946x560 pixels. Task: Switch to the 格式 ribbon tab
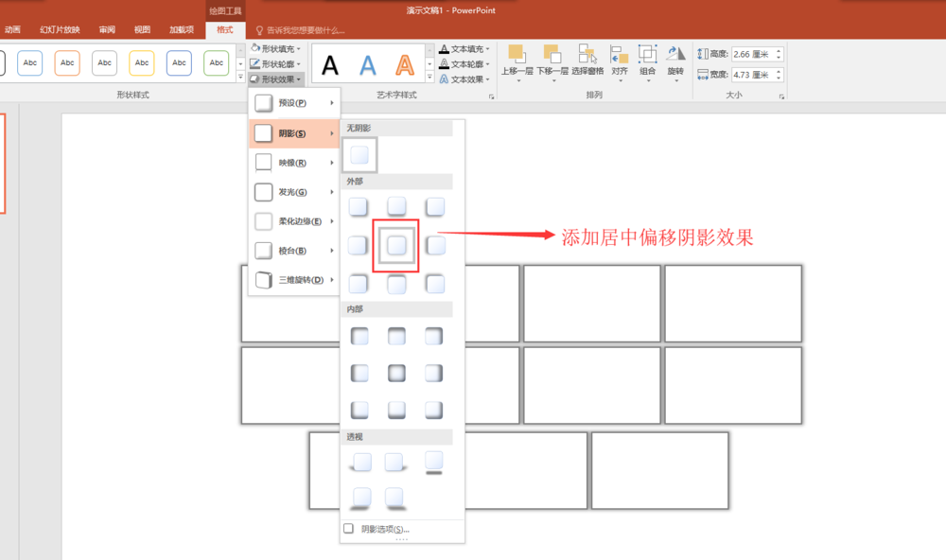(225, 29)
